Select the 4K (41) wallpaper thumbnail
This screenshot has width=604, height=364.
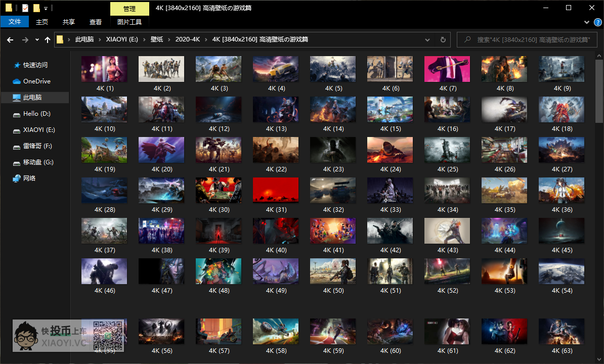(x=333, y=231)
